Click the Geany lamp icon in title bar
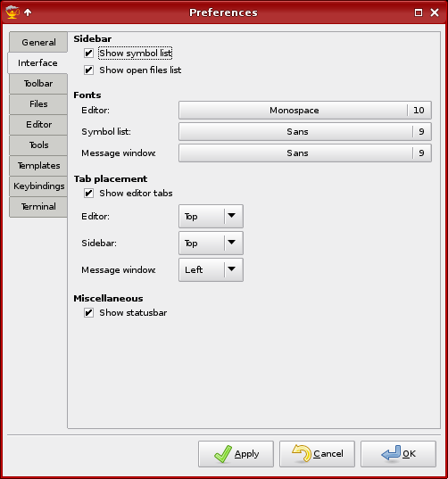Screen dimensions: 448x479 click(12, 12)
